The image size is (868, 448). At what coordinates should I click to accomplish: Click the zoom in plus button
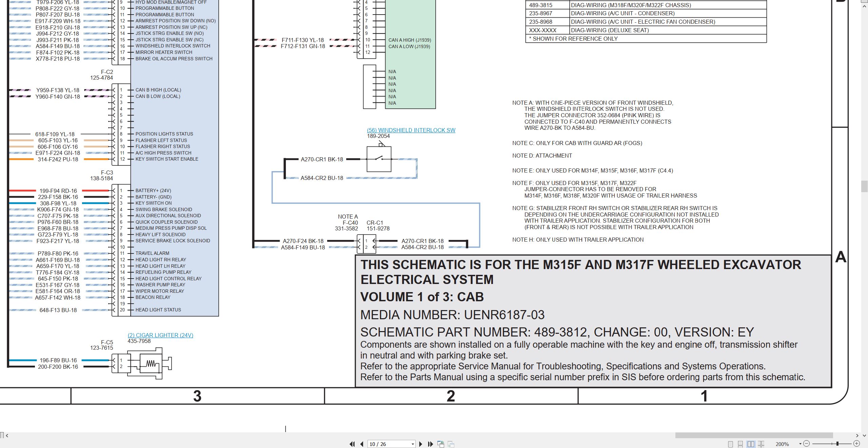tap(857, 444)
